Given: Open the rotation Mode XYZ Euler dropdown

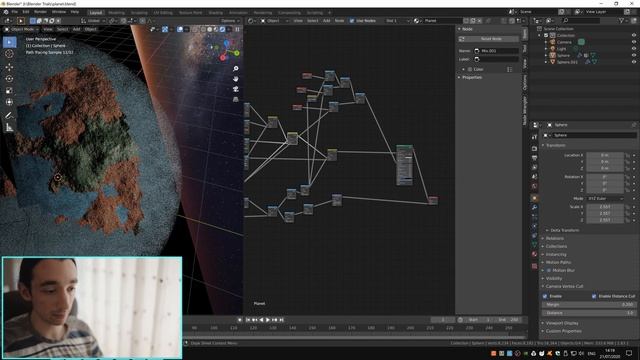Looking at the screenshot, I should click(605, 198).
